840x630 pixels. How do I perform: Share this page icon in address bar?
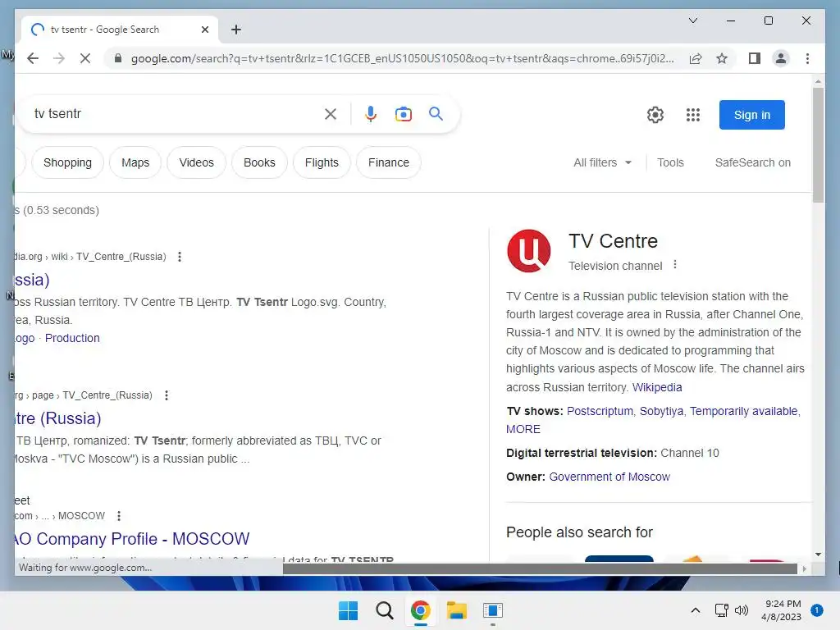(x=696, y=58)
